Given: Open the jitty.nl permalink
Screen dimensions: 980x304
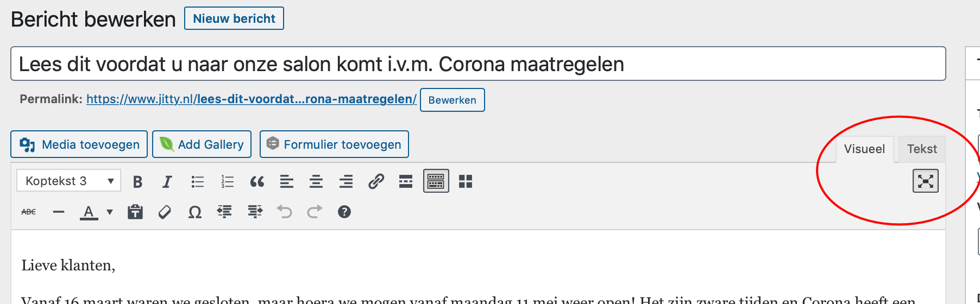Looking at the screenshot, I should point(252,99).
